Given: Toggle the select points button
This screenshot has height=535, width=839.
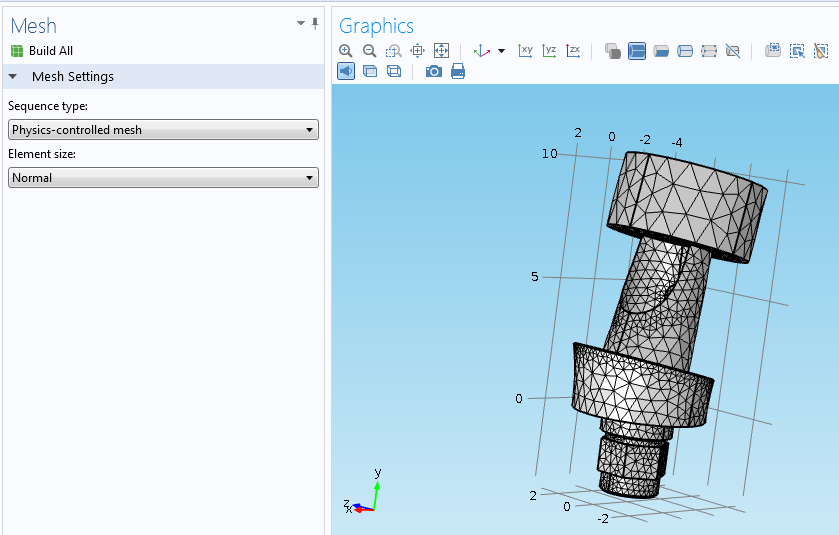Looking at the screenshot, I should [x=709, y=51].
